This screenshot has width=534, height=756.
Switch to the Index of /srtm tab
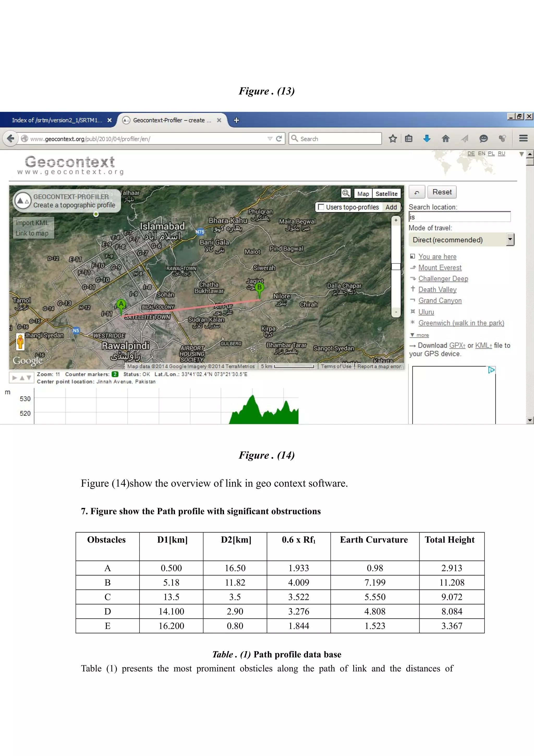coord(57,120)
